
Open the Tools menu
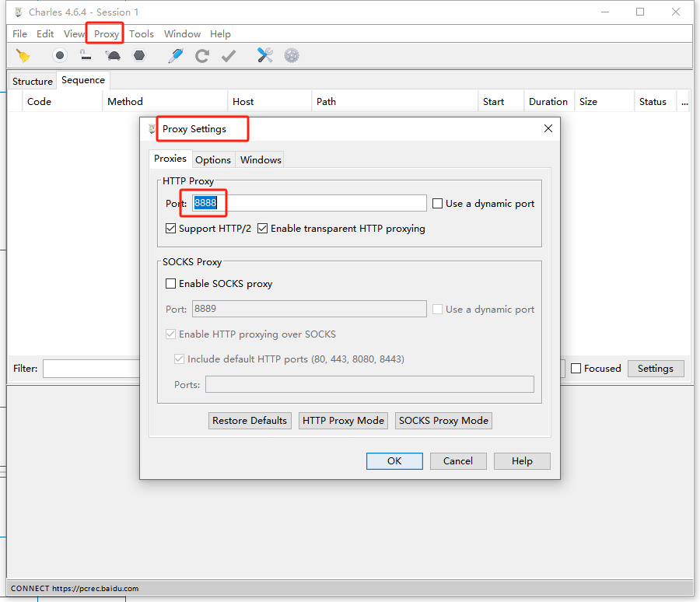click(142, 34)
